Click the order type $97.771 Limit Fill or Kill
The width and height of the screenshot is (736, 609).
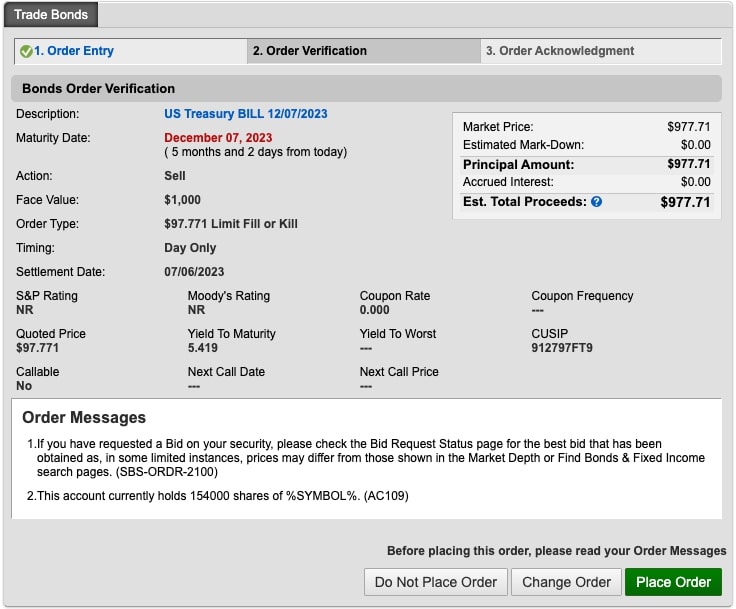pos(231,224)
